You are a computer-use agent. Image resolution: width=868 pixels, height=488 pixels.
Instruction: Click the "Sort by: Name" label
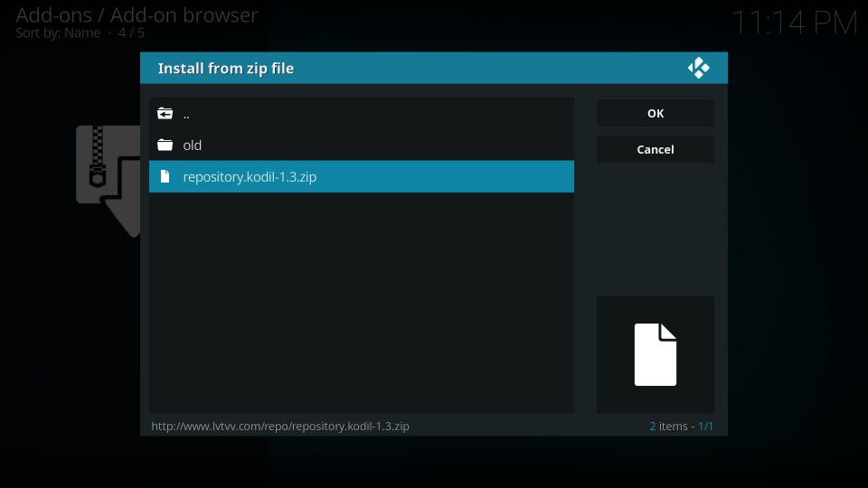59,33
